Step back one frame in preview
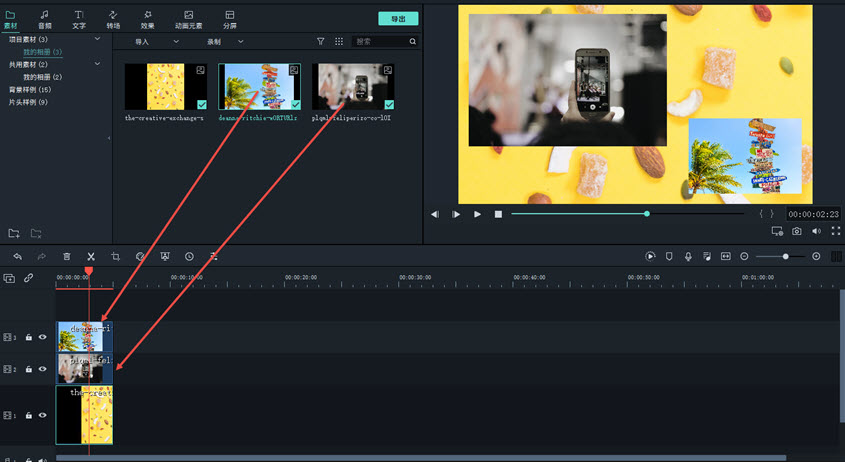Screen dimensions: 845x462 coord(435,214)
